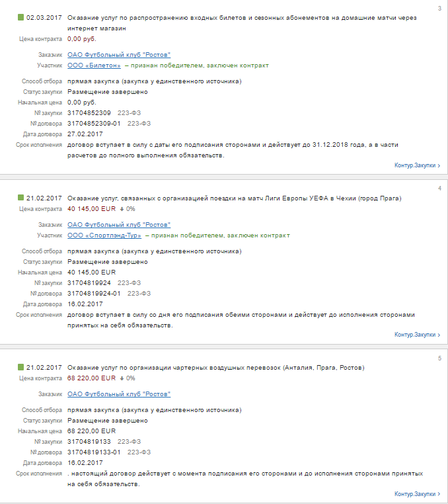Image resolution: width=448 pixels, height=504 pixels.
Task: Click contract date 27.02.2017
Action: (x=85, y=134)
